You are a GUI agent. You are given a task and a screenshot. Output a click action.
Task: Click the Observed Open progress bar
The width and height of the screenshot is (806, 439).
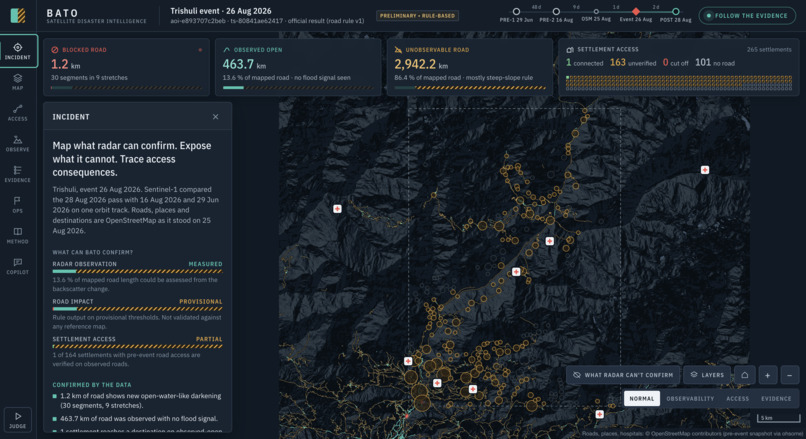298,88
